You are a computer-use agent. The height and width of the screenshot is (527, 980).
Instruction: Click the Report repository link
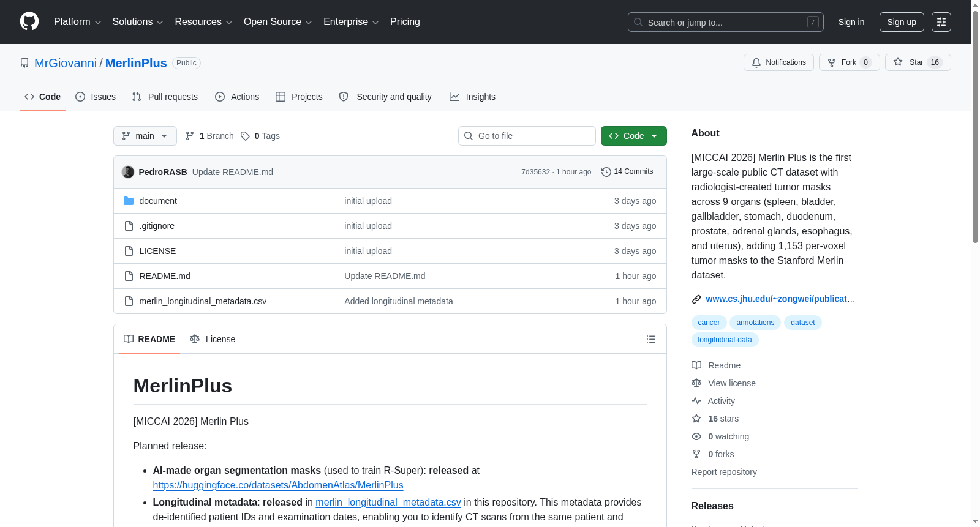[724, 472]
